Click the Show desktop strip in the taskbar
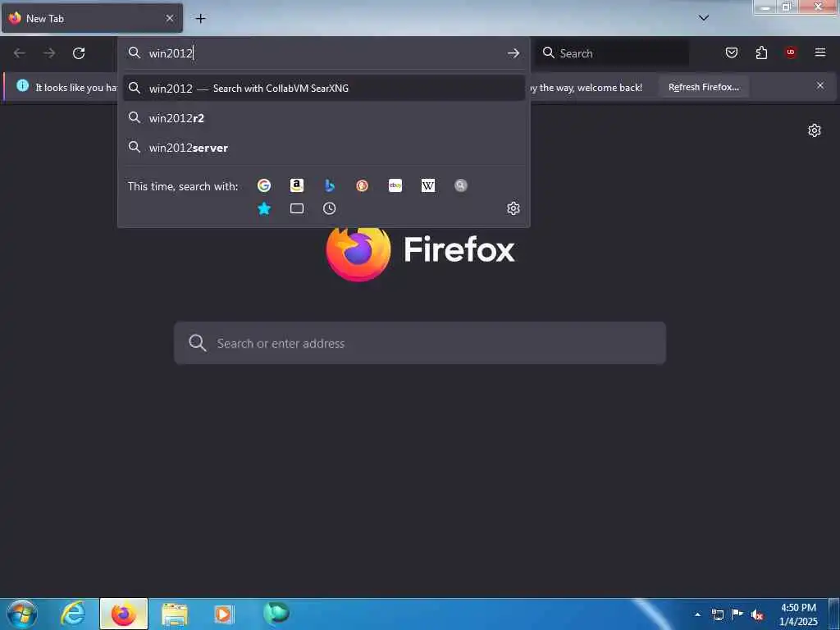This screenshot has width=840, height=630. [x=834, y=614]
